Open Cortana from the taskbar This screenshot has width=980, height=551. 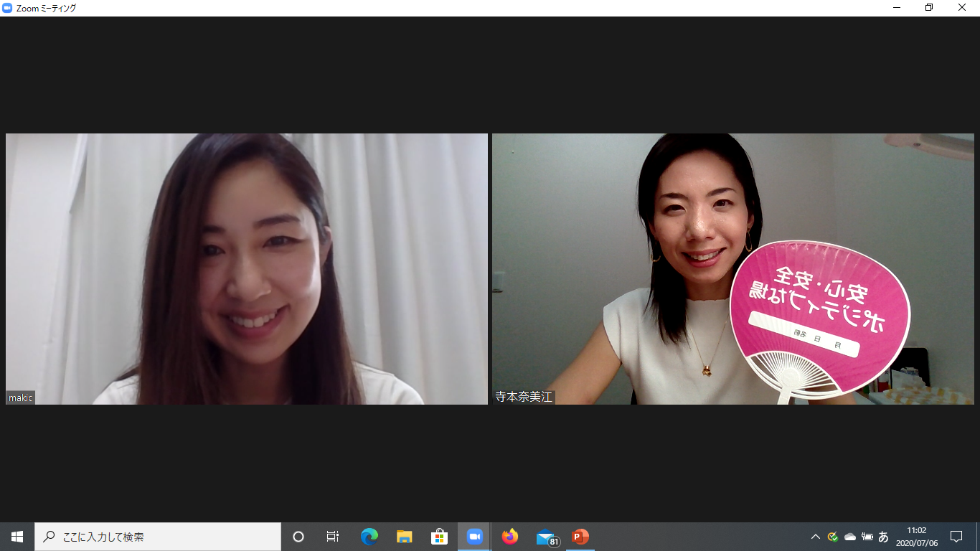click(298, 537)
